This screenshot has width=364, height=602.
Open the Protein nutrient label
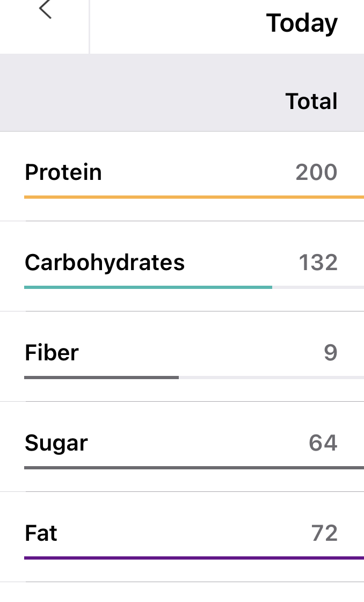(63, 172)
